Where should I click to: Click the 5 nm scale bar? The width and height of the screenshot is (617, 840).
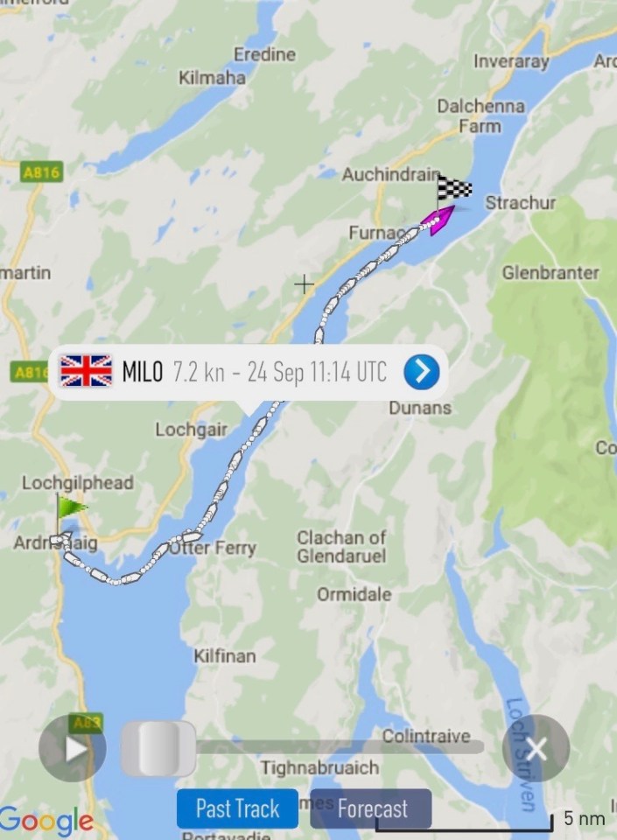click(464, 822)
